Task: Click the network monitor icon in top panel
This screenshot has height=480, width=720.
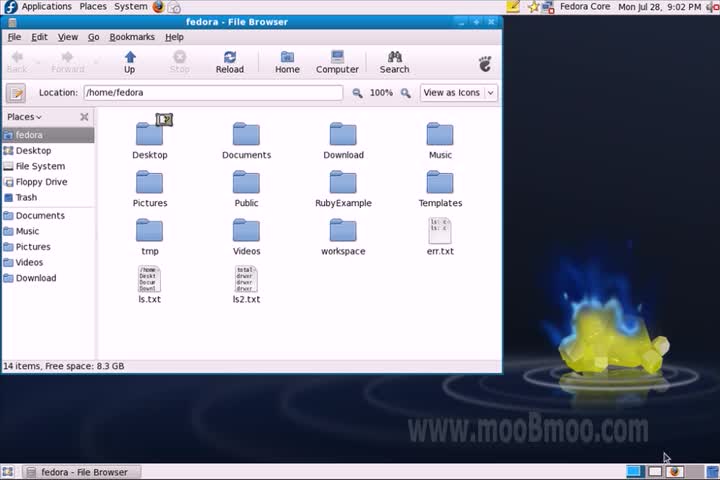Action: tap(548, 7)
